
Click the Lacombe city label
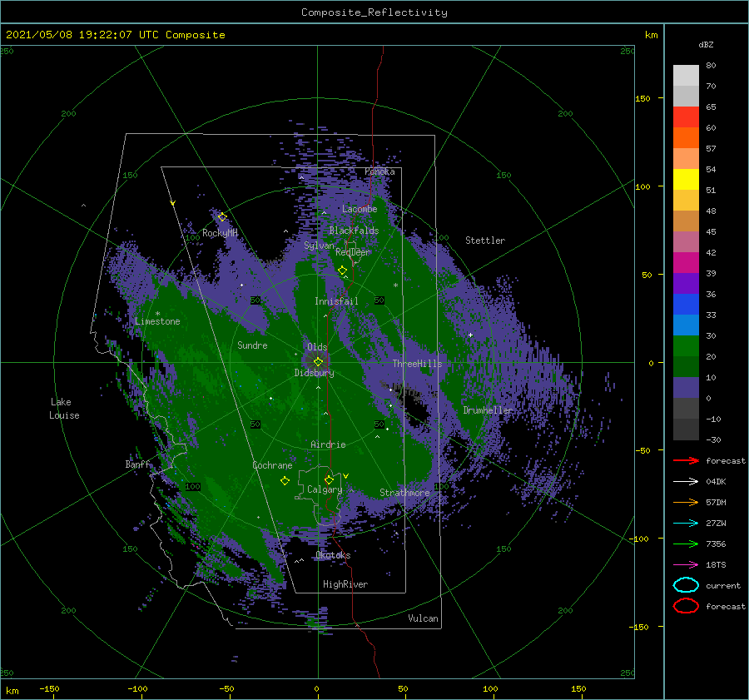click(x=360, y=209)
